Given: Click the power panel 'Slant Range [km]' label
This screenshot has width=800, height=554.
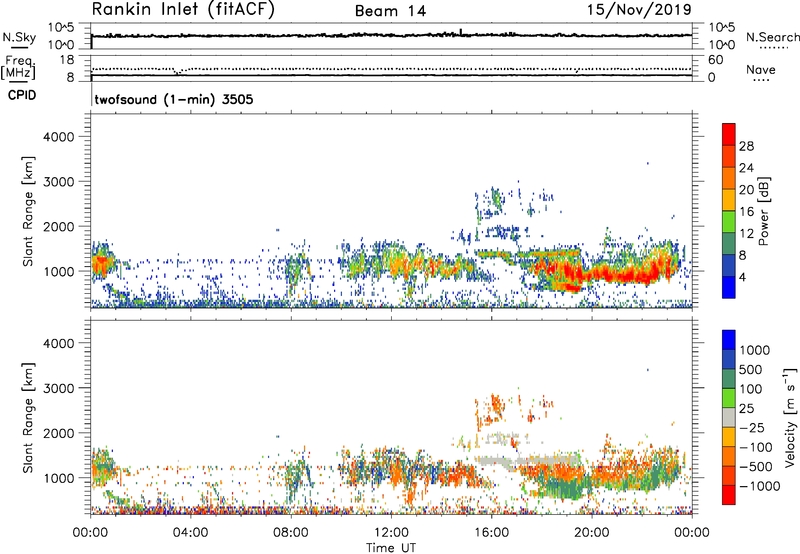Looking at the screenshot, I should point(28,211).
